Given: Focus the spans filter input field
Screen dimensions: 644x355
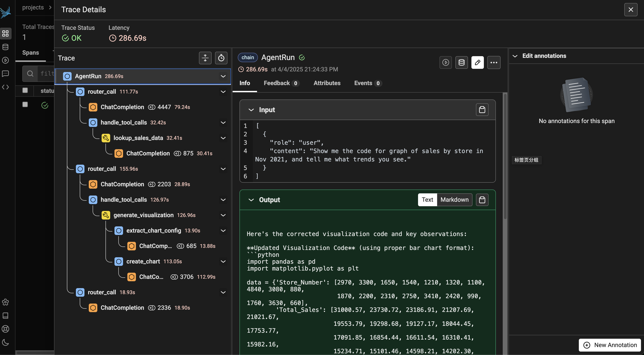Looking at the screenshot, I should 46,74.
